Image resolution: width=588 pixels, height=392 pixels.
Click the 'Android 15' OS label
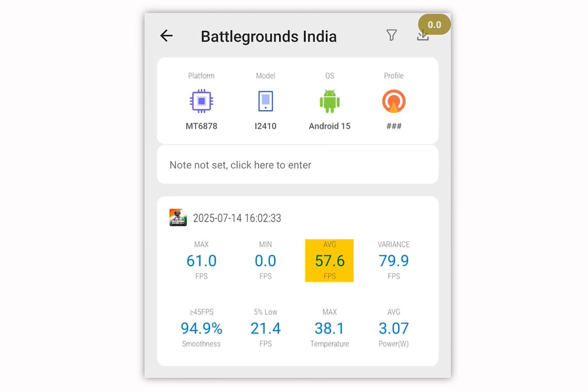(330, 126)
